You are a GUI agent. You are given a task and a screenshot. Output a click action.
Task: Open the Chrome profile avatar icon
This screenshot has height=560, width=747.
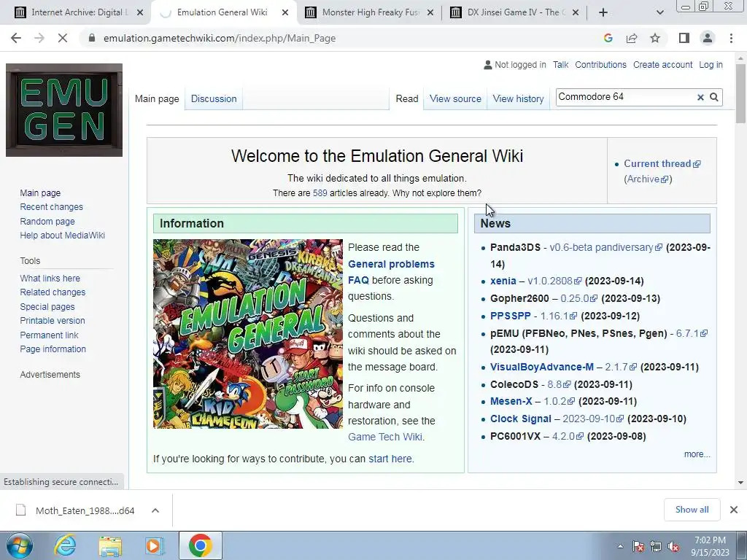pyautogui.click(x=708, y=38)
